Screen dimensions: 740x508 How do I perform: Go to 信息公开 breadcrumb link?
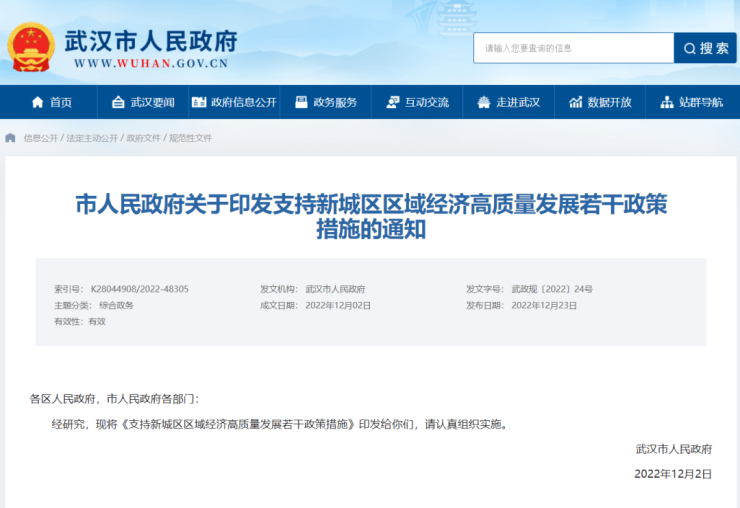click(41, 138)
